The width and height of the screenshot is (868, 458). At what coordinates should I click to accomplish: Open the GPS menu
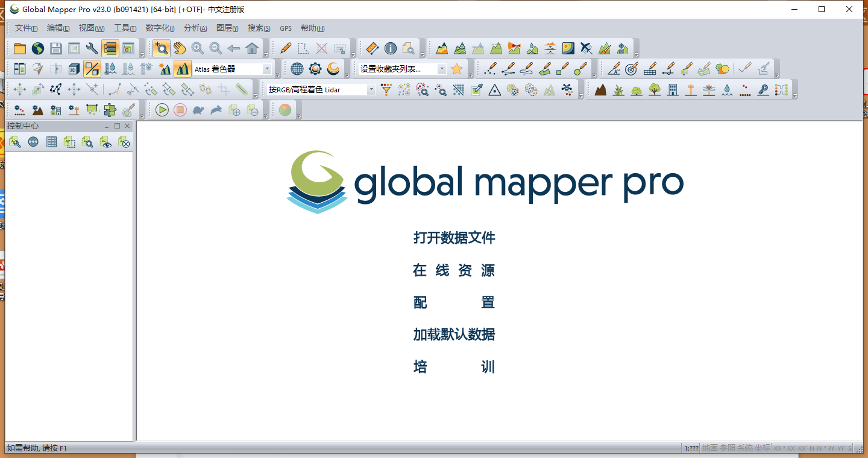point(286,28)
